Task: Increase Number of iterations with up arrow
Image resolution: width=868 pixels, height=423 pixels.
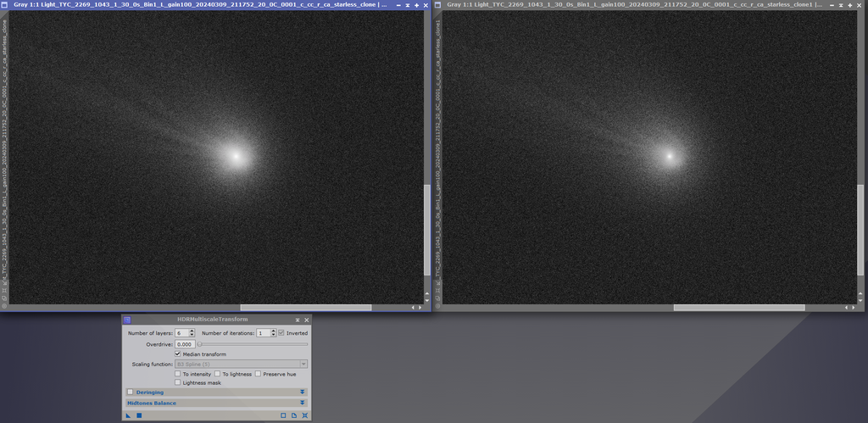Action: [273, 331]
